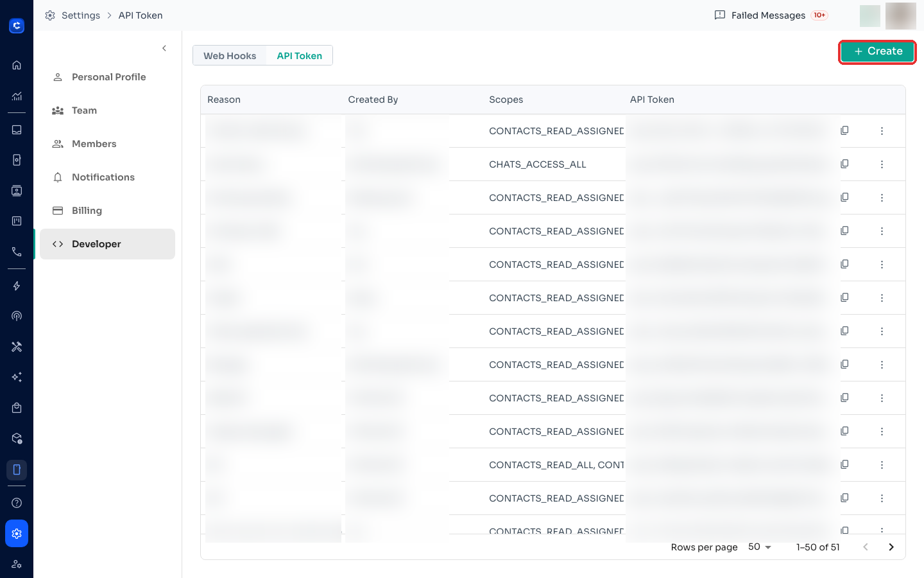Open the monitor with person icon in sidebar

17,191
